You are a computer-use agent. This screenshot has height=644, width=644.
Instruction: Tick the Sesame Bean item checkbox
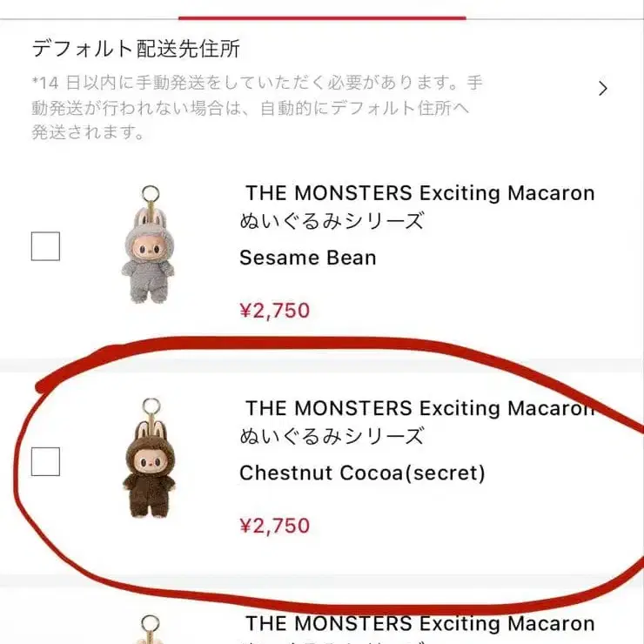45,246
